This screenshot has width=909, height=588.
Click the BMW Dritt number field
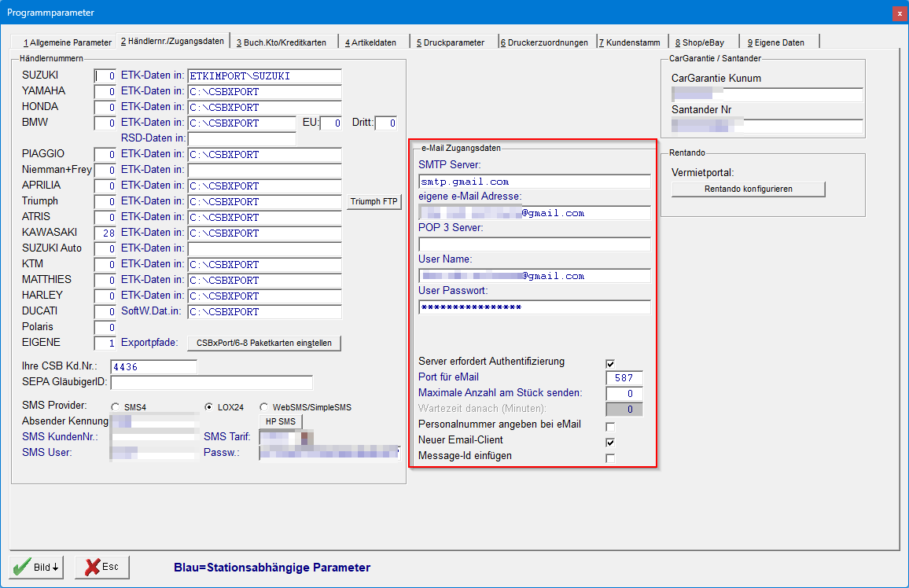coord(385,123)
